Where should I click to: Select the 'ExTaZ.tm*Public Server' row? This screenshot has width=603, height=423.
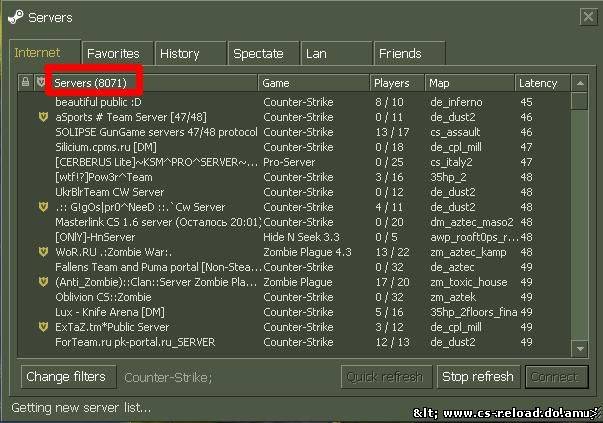click(294, 327)
